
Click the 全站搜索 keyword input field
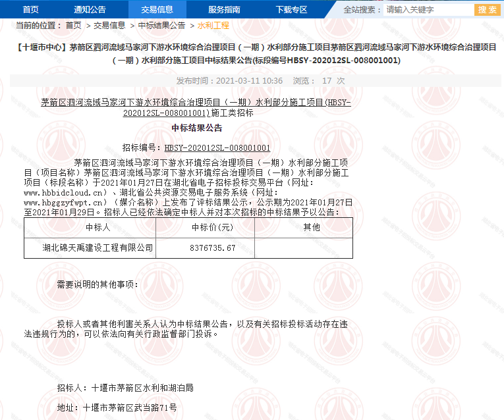point(428,10)
